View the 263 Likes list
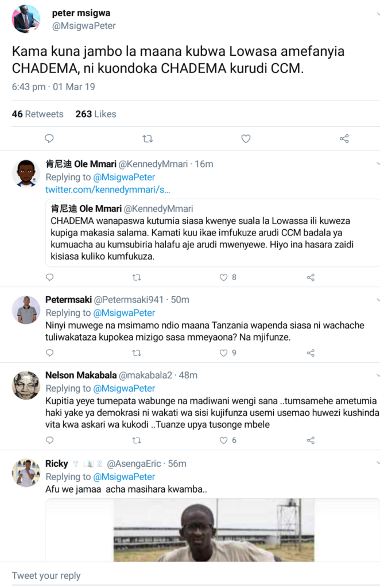The image size is (380, 588). [x=96, y=114]
